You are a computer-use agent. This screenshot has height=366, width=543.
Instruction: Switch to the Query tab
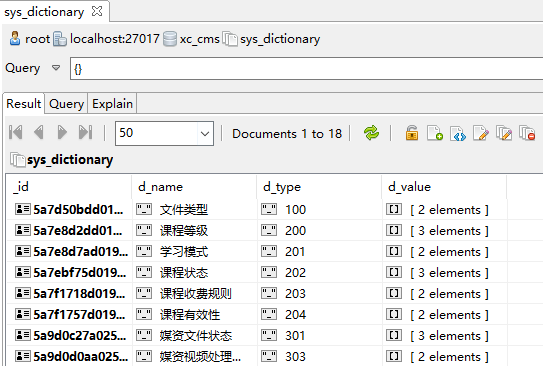[66, 104]
